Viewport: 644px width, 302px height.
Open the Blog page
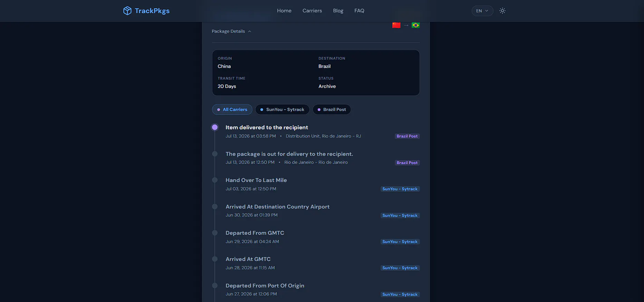point(338,11)
